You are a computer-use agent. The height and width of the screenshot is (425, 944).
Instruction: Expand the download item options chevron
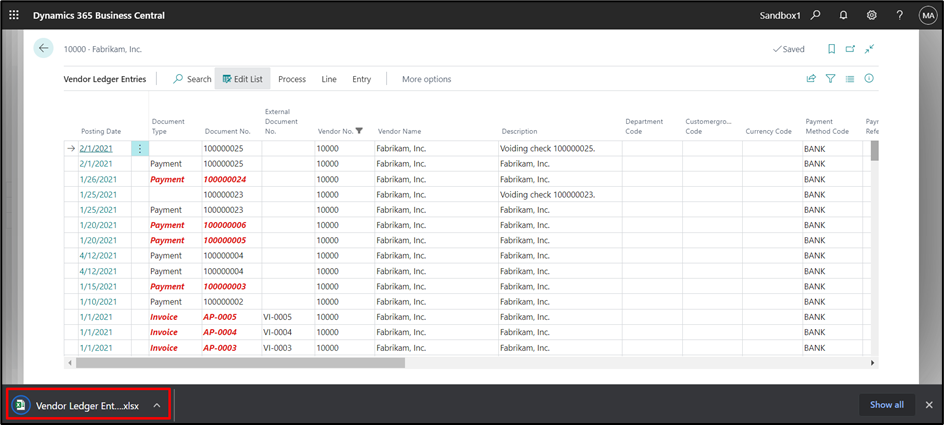tap(157, 406)
